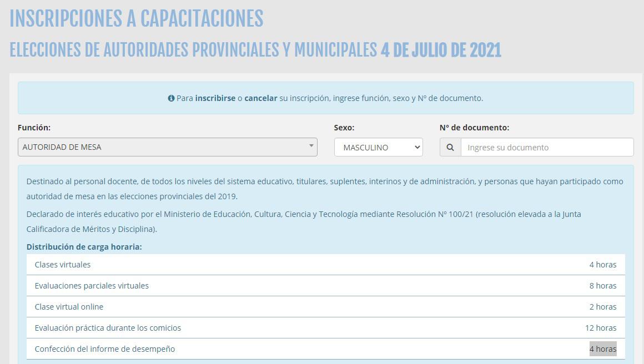Click the 12 horas entry for evaluación práctica
Screen dimensions: 644x364
[x=601, y=328]
